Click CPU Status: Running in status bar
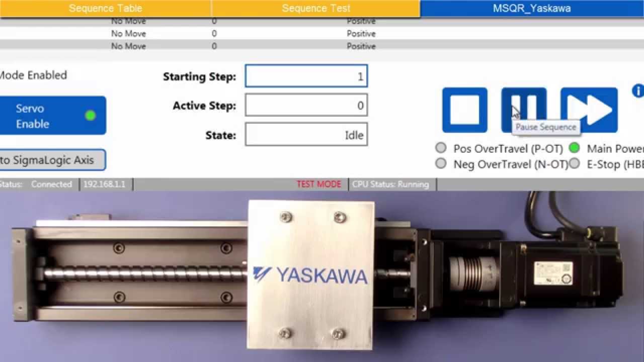644x362 pixels. (x=390, y=184)
